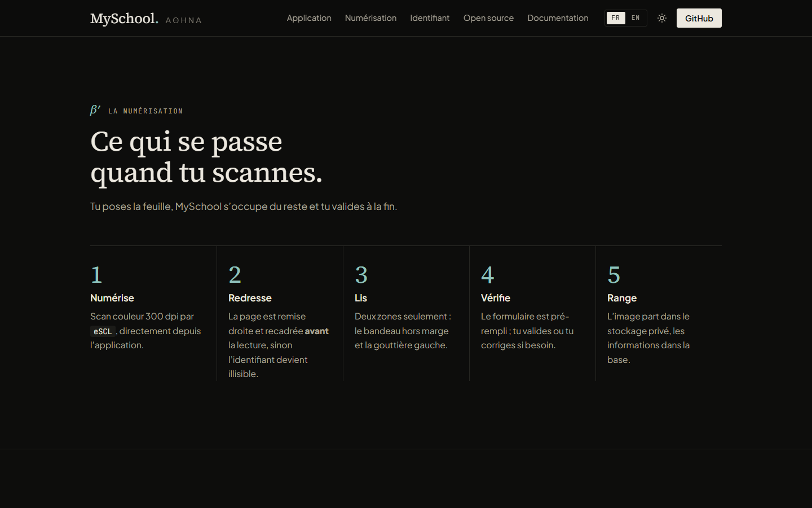
Task: Click the β′ symbol before the section label
Action: click(x=95, y=110)
